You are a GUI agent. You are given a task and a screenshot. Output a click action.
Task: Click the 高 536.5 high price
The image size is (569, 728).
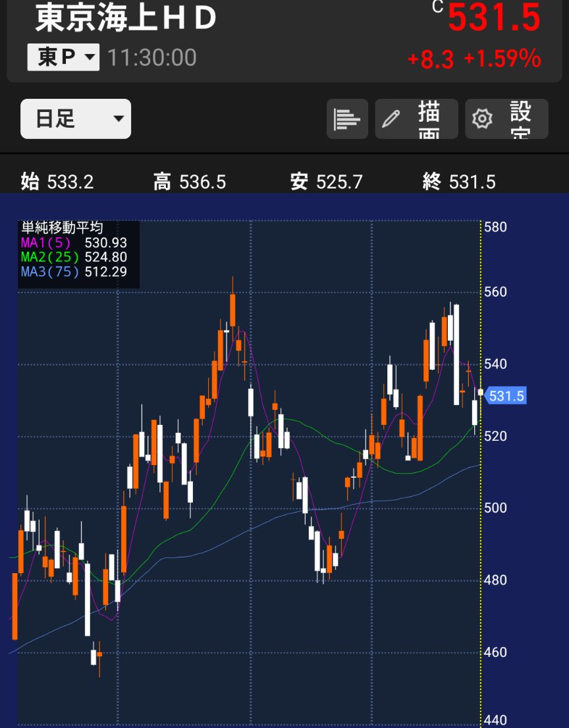tap(190, 182)
